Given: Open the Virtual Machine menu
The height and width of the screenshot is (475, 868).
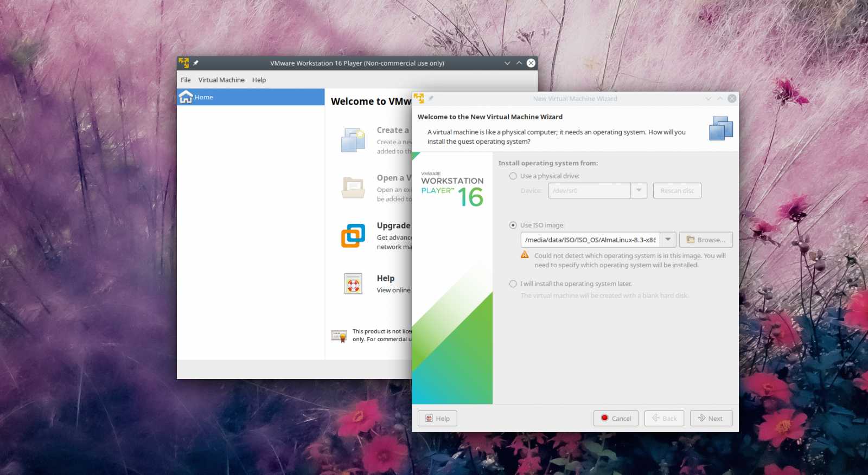Looking at the screenshot, I should pos(221,80).
